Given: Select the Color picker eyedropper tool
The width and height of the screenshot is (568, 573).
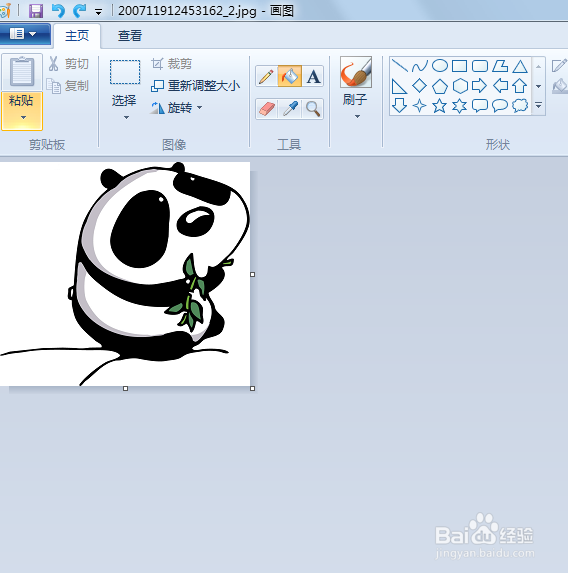Looking at the screenshot, I should (x=290, y=109).
